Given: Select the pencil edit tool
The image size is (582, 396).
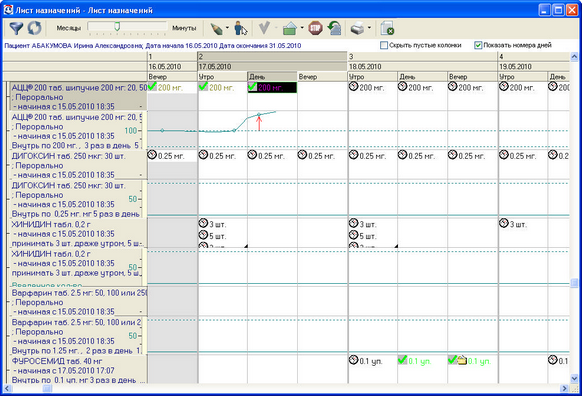Looking at the screenshot, I should 216,29.
